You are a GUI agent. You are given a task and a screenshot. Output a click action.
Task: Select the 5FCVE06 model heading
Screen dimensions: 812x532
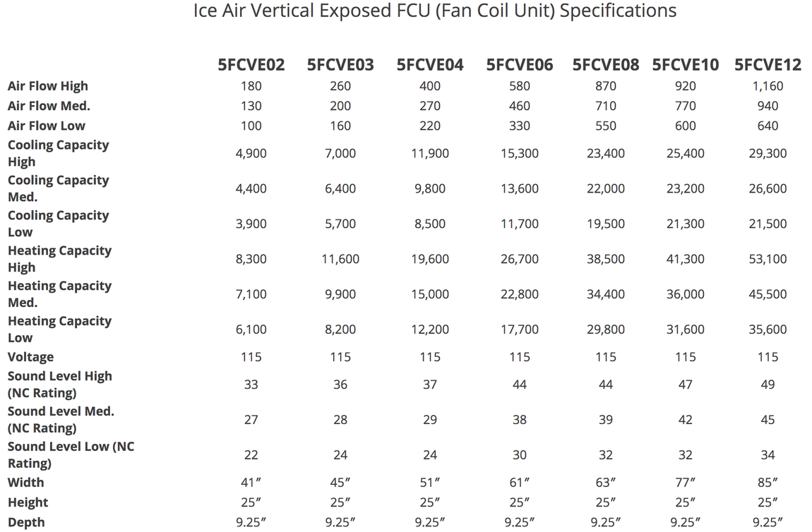click(x=520, y=65)
